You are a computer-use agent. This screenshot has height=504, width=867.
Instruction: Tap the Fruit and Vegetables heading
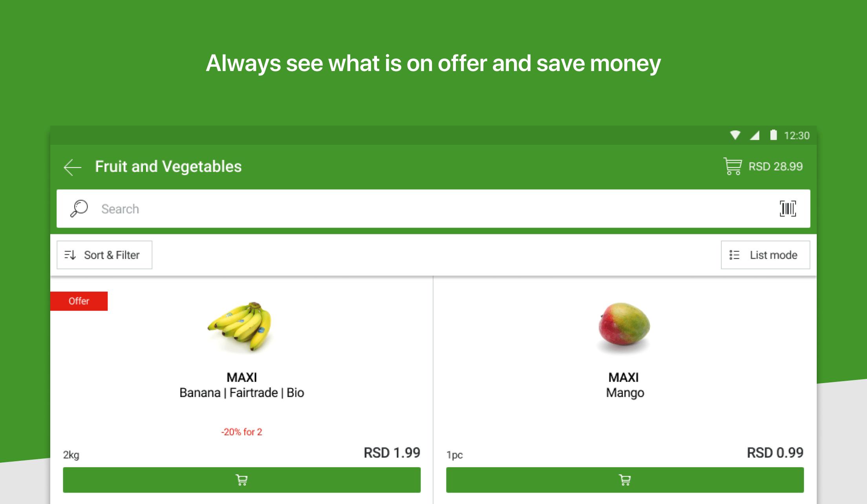168,166
